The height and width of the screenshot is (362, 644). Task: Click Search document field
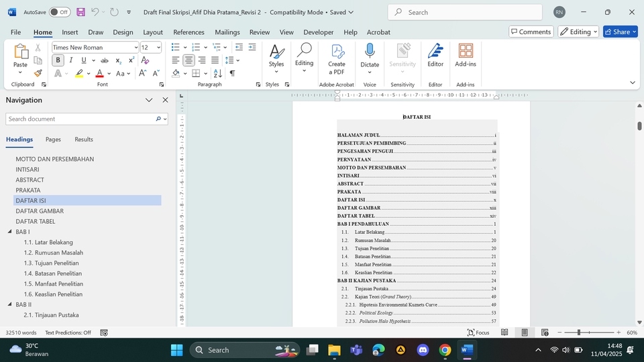click(81, 119)
